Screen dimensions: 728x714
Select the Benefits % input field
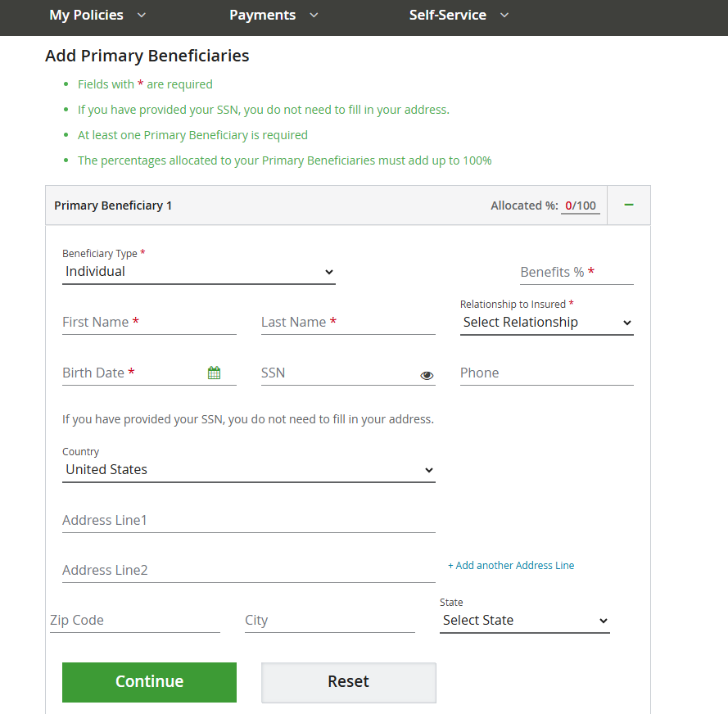pos(577,273)
